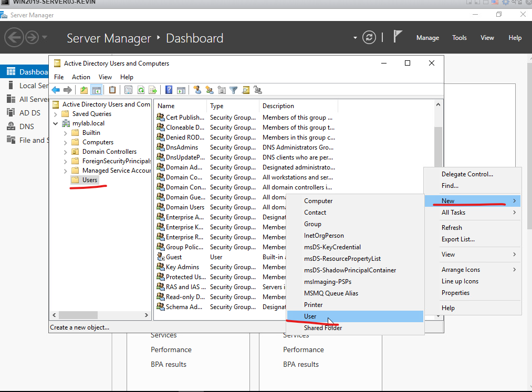Expand the Builtin container

(x=66, y=133)
